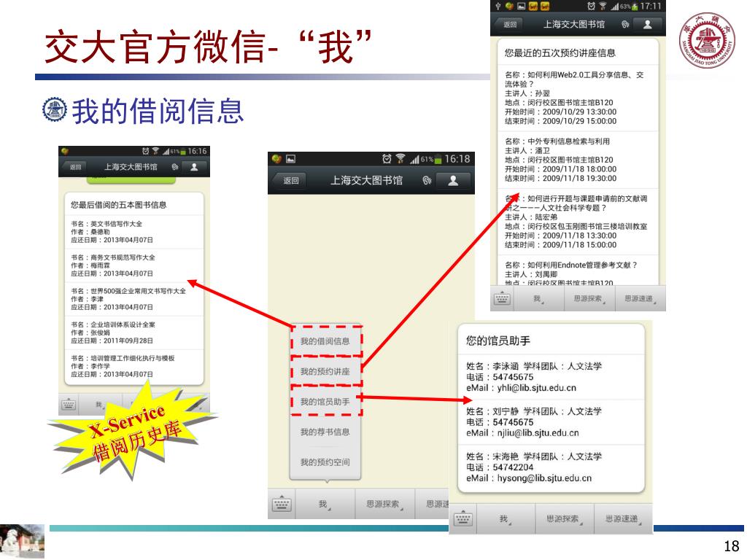Viewport: 747px width, 560px height.
Task: Select 我的借阅信息 menu entry
Action: tap(325, 341)
